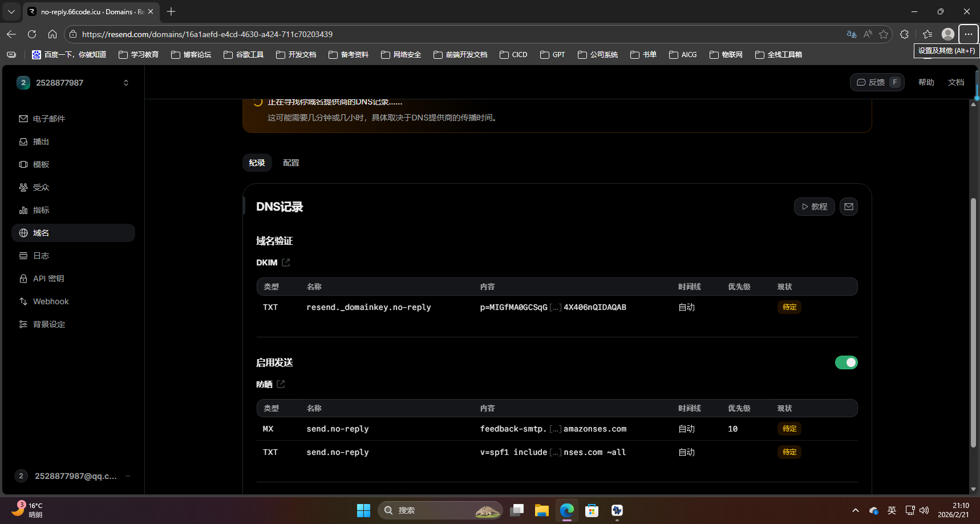Click the 待定 status of MX row
Screen dimensions: 980x524
789,429
